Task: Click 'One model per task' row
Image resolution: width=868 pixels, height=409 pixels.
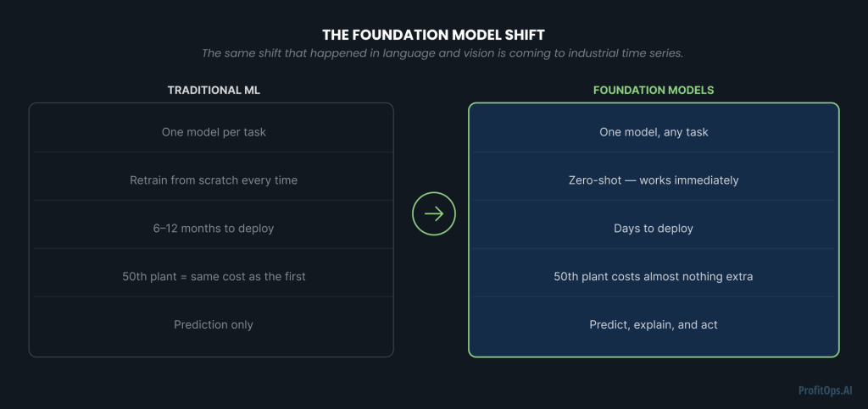Action: [213, 132]
